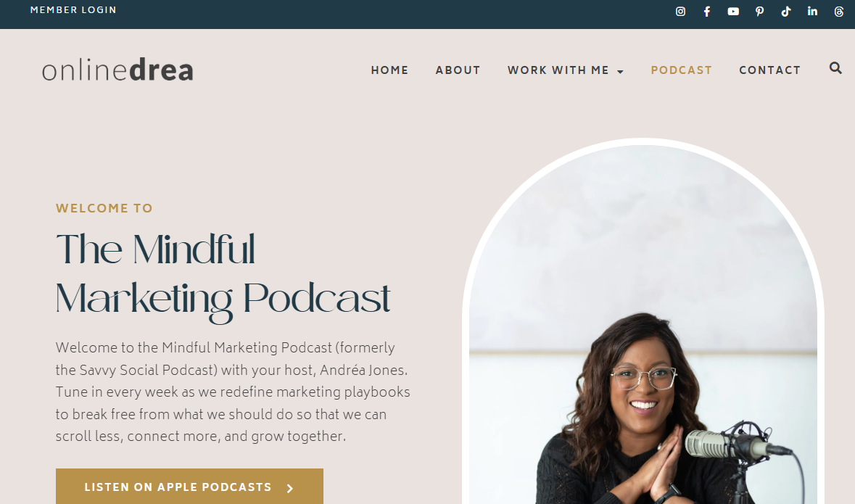Open the TikTok profile icon
Screen dimensions: 855x504
click(786, 12)
